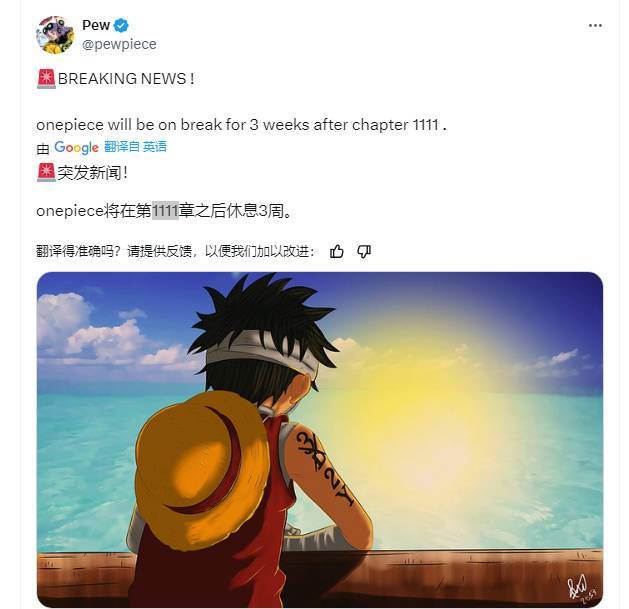Click the blue verified badge
The image size is (629, 609).
click(x=121, y=26)
